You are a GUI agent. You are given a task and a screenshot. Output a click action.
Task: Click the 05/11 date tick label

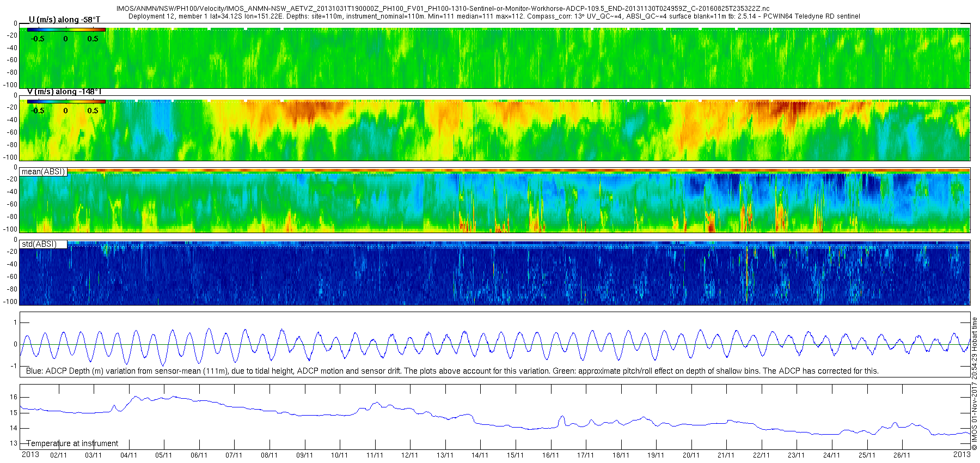coord(163,455)
